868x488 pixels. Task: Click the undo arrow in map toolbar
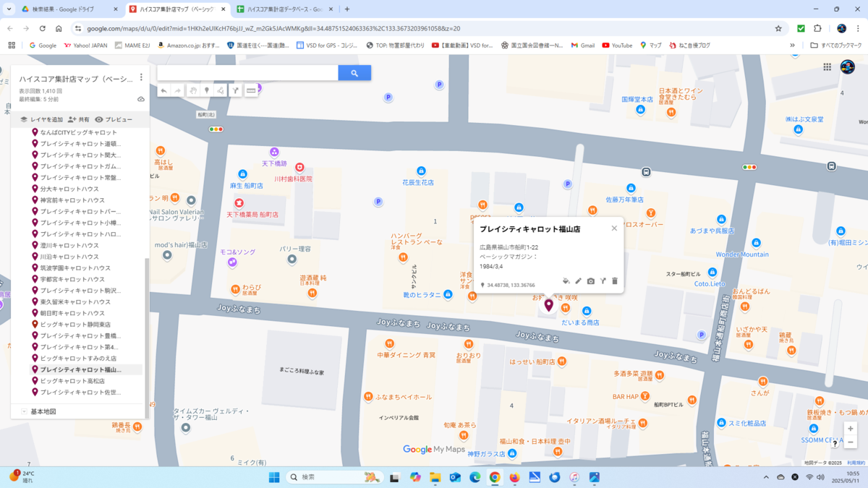coord(164,91)
